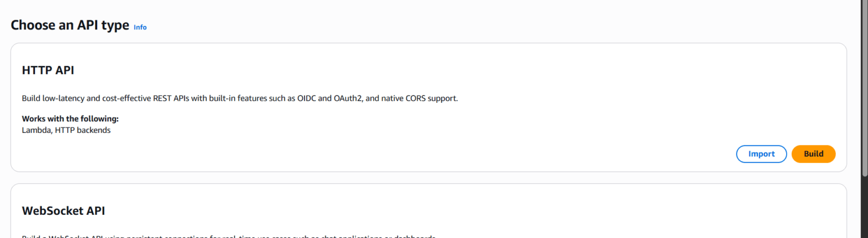Image resolution: width=868 pixels, height=238 pixels.
Task: Click the Info link beside the heading
Action: (140, 27)
